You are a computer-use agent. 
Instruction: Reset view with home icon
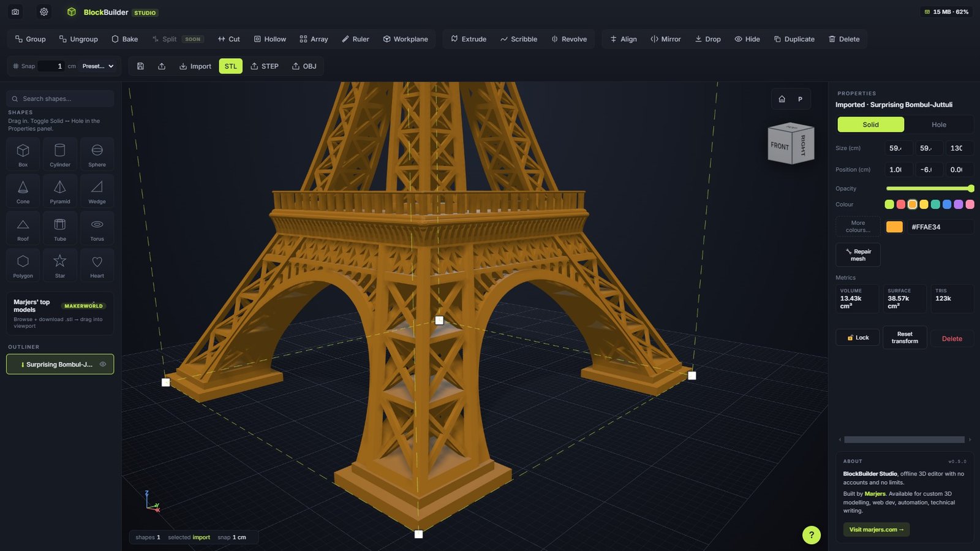tap(782, 99)
